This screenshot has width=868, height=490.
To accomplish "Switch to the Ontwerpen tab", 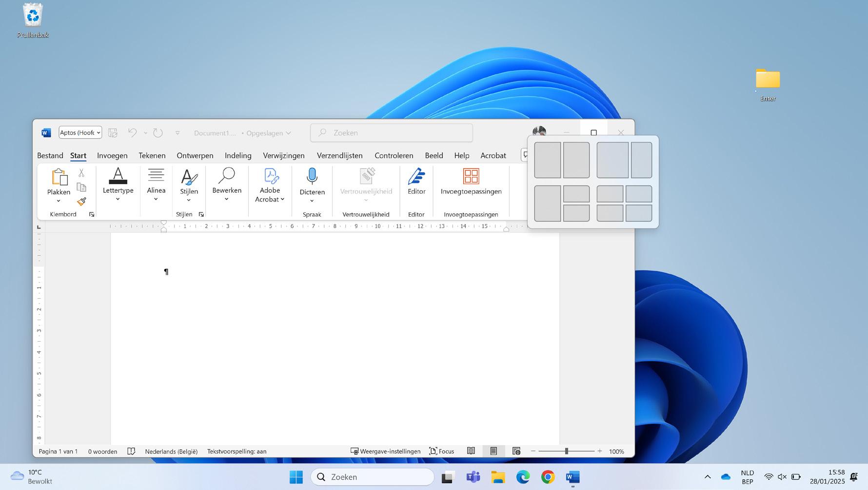I will (x=195, y=156).
